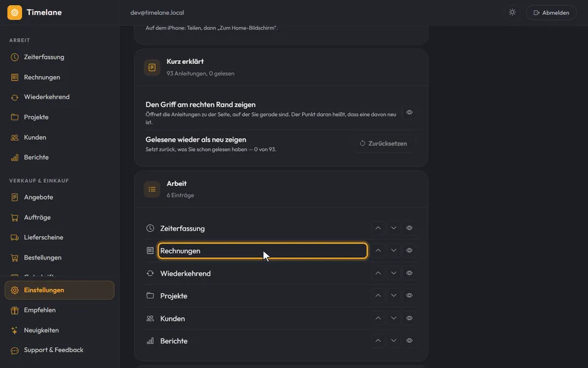Screen dimensions: 588x368
Task: Open Zeiterfassung in the sidebar
Action: [59, 57]
